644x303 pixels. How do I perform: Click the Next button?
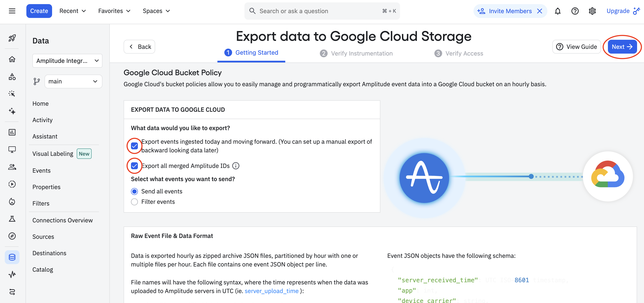pyautogui.click(x=622, y=47)
